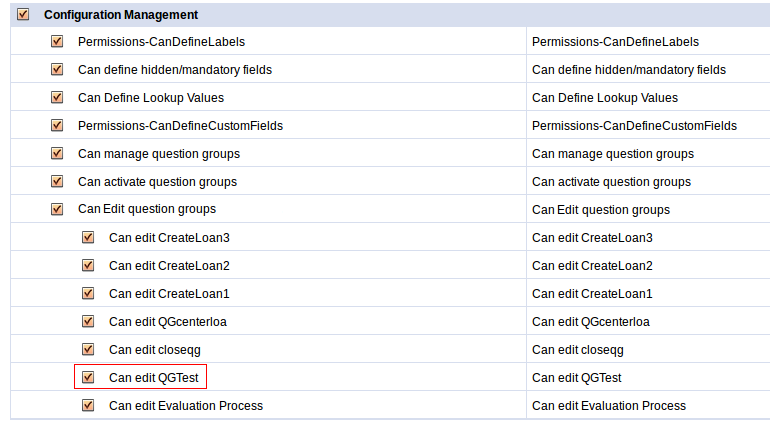Uncheck the 'Can edit CreateLoan1' checkbox
Viewport: 770px width, 422px height.
pos(88,294)
